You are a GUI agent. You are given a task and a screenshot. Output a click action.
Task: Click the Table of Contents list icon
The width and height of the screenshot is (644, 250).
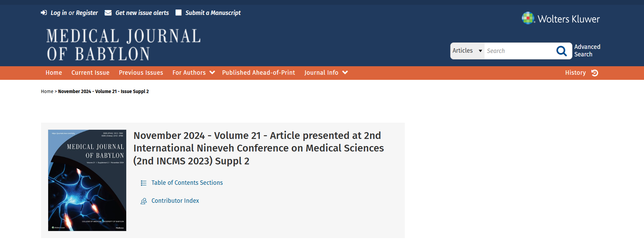[144, 183]
